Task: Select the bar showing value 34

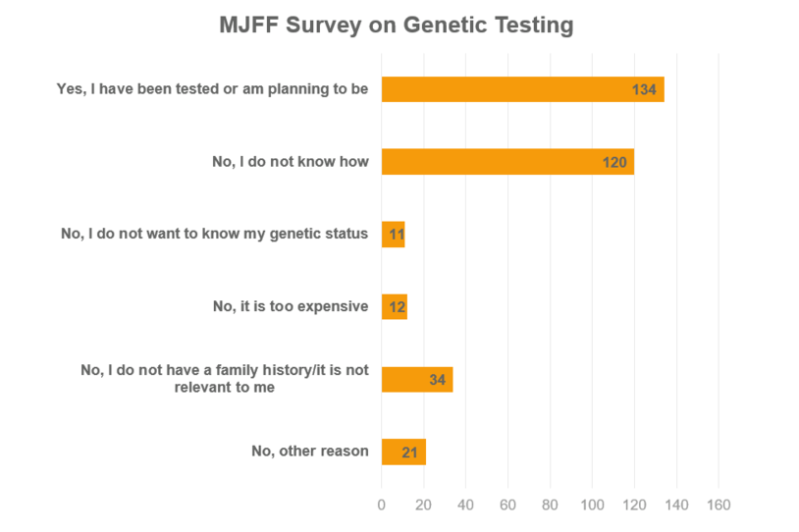Action: click(416, 379)
